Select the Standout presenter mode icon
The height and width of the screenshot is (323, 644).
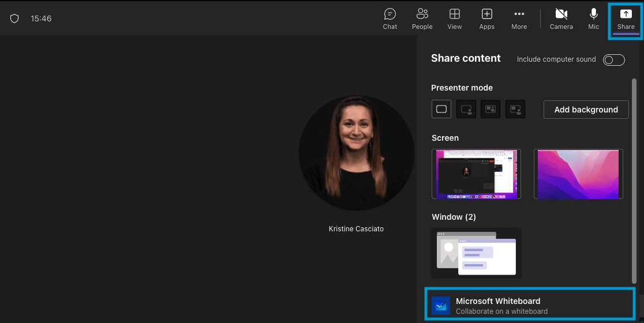click(466, 109)
